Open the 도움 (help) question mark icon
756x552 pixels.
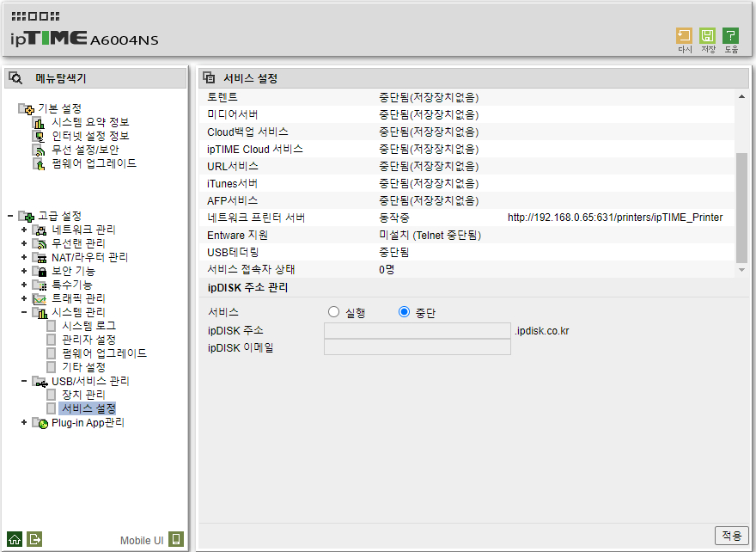[730, 36]
